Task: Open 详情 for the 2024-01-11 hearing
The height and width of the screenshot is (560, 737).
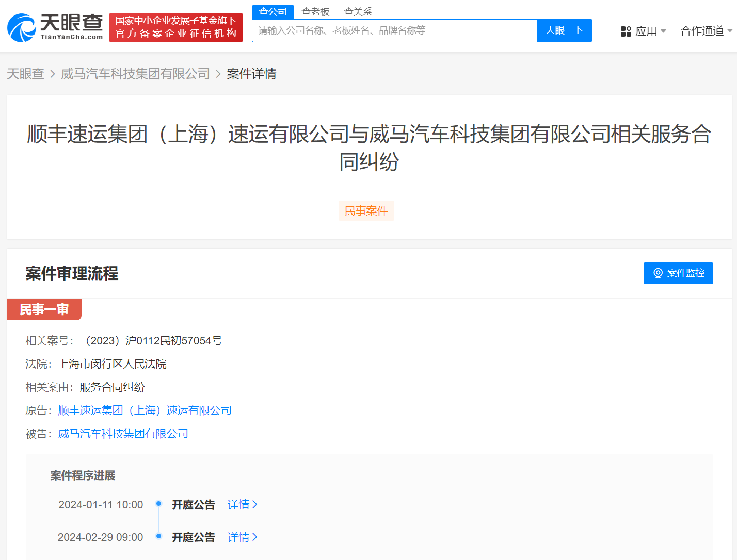Action: 243,505
